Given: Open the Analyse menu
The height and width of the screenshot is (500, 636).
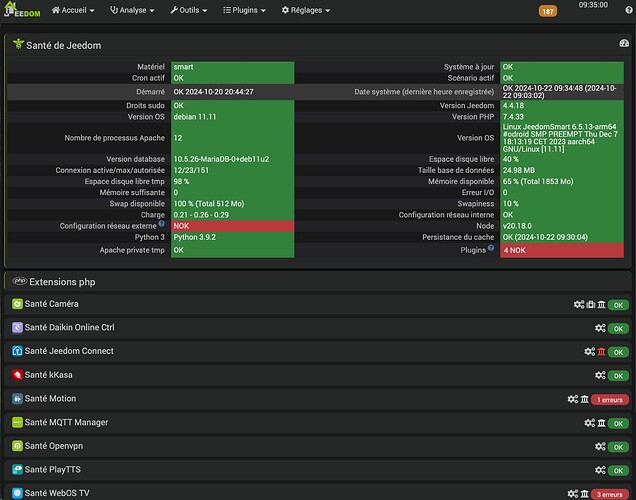Looking at the screenshot, I should coord(132,10).
